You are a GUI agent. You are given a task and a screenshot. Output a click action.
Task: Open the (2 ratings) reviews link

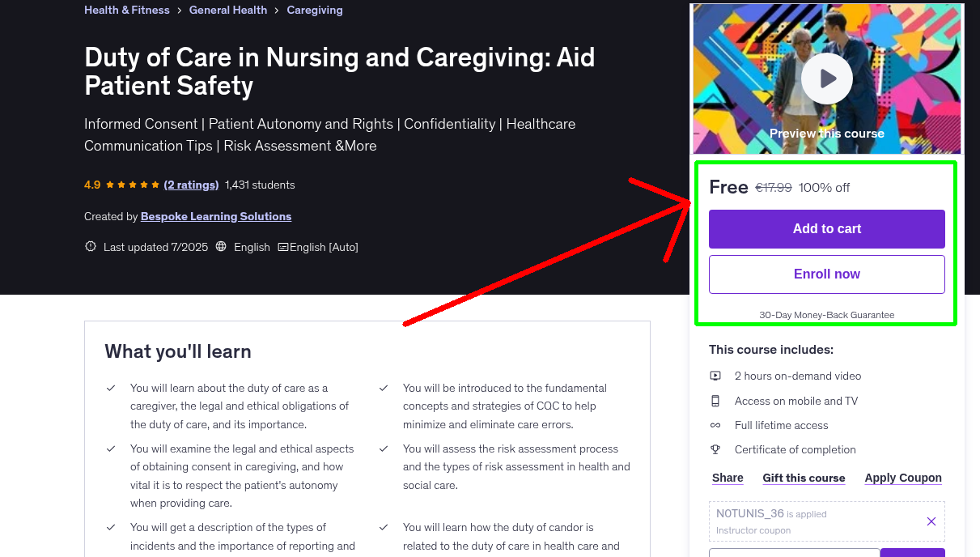[x=191, y=185]
